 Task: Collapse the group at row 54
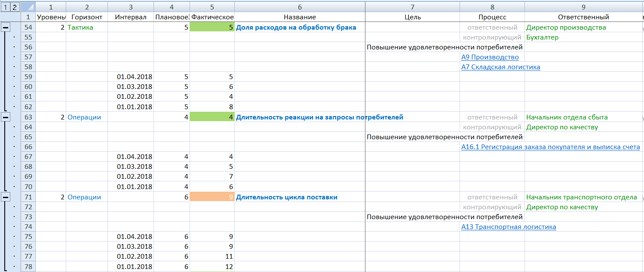5,28
